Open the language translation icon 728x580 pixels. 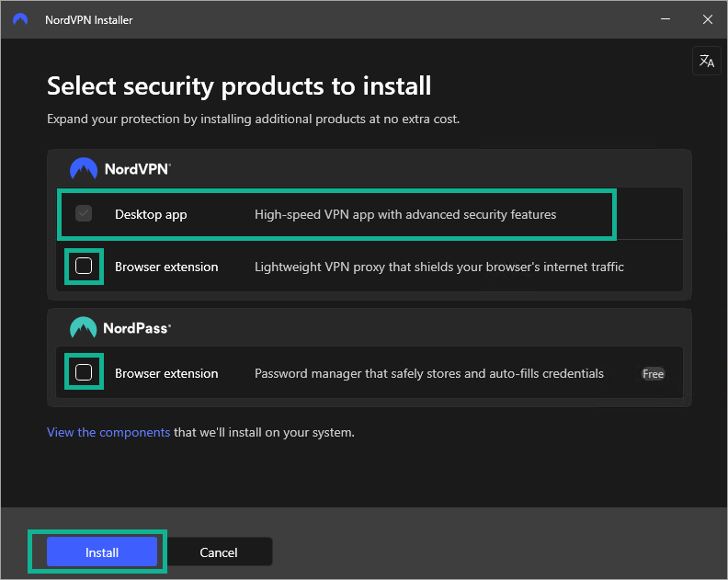point(706,61)
